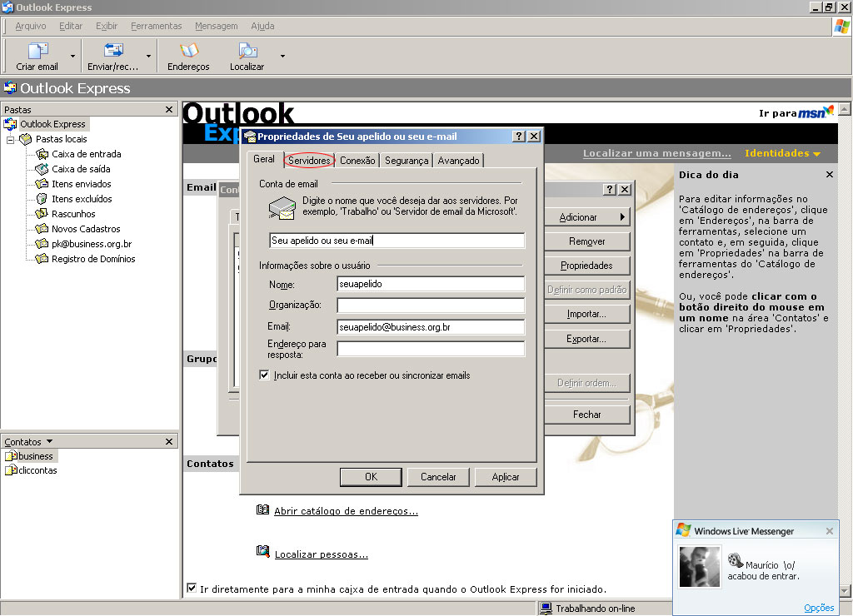Open the Itens enviados folder icon
The image size is (853, 616).
coord(42,184)
